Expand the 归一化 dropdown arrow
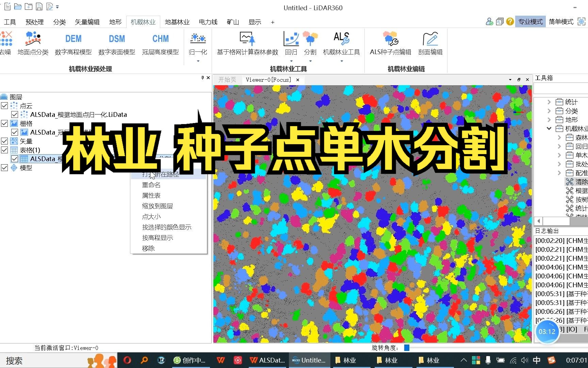The image size is (588, 368). [198, 61]
